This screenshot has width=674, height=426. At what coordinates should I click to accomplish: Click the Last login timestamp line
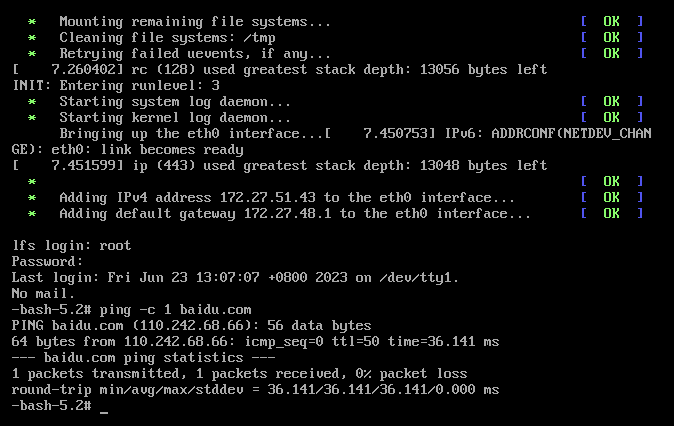(x=235, y=278)
